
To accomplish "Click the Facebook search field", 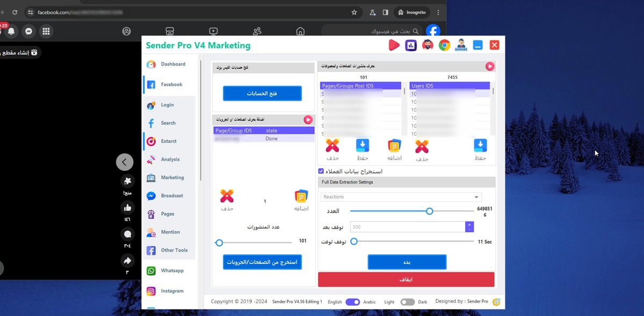I will coord(372,31).
